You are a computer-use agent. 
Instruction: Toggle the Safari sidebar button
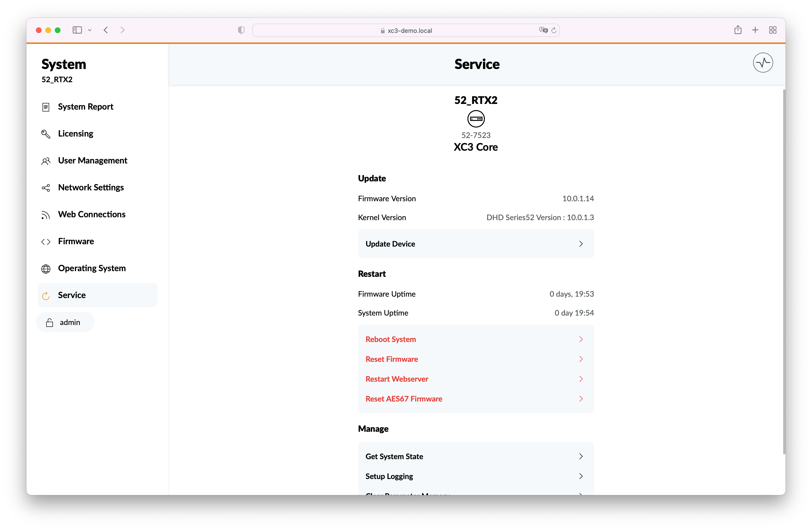click(77, 30)
